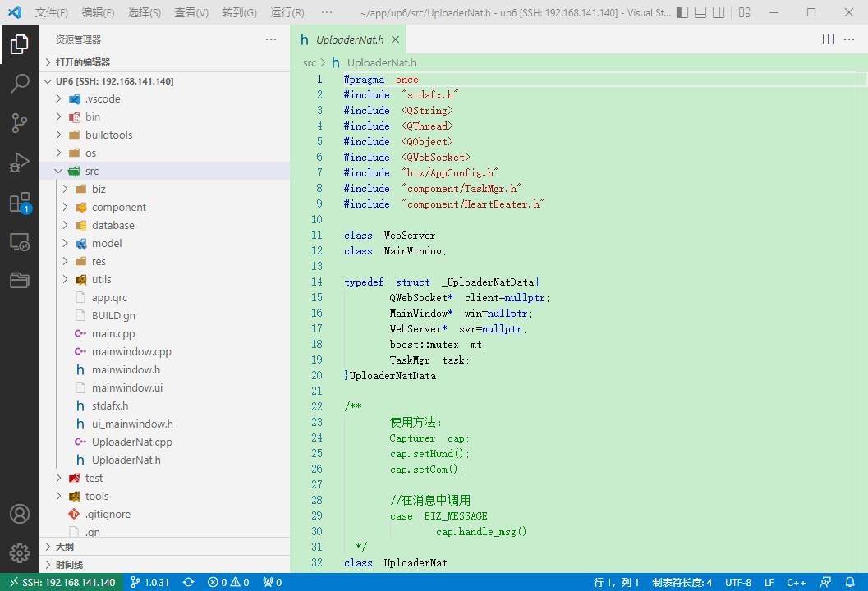
Task: Click the Accounts icon in the activity bar
Action: click(20, 514)
